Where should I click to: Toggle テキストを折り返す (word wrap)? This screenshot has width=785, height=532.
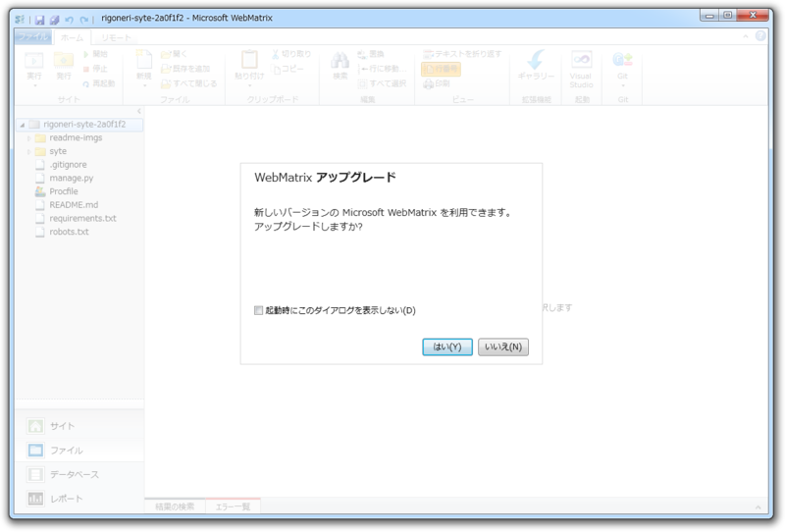pos(462,54)
